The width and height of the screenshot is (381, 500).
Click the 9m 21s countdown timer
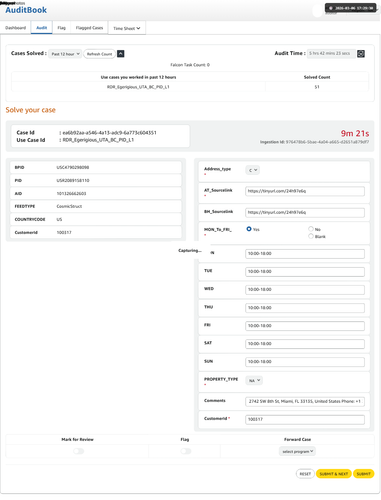click(x=355, y=133)
